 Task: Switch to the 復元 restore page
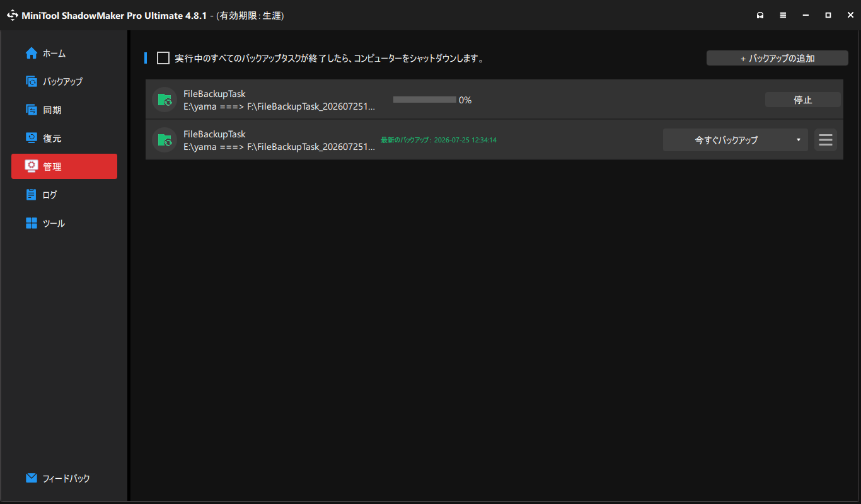(x=64, y=138)
